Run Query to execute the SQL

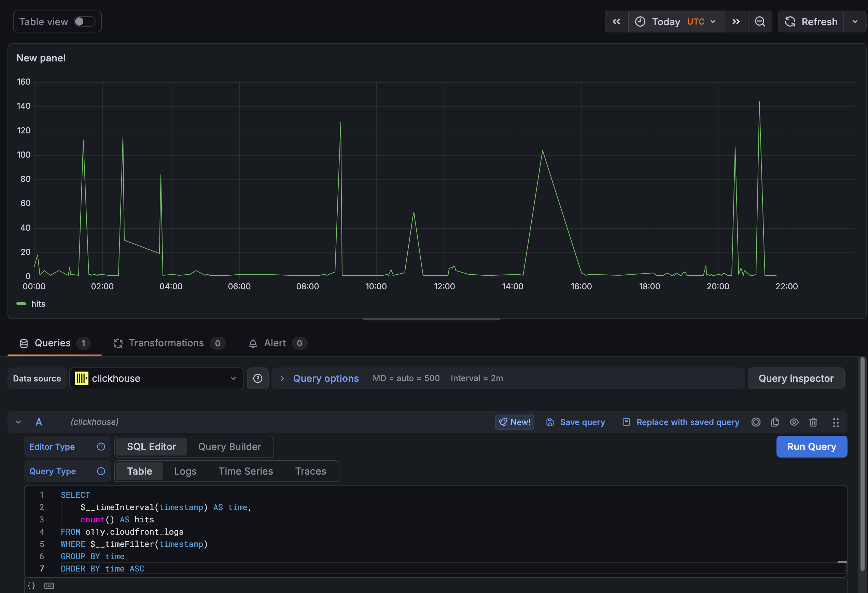(811, 446)
